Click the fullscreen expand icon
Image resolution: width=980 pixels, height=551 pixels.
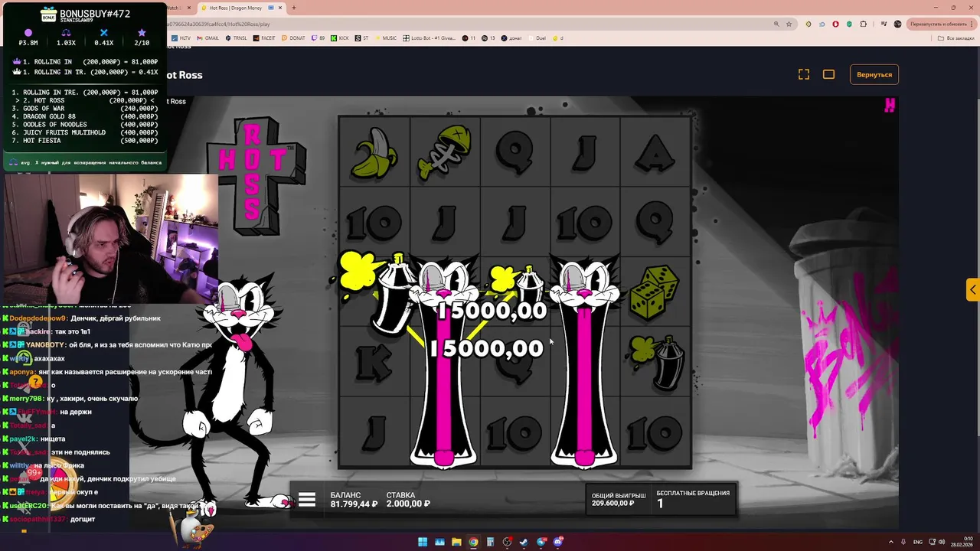point(804,74)
